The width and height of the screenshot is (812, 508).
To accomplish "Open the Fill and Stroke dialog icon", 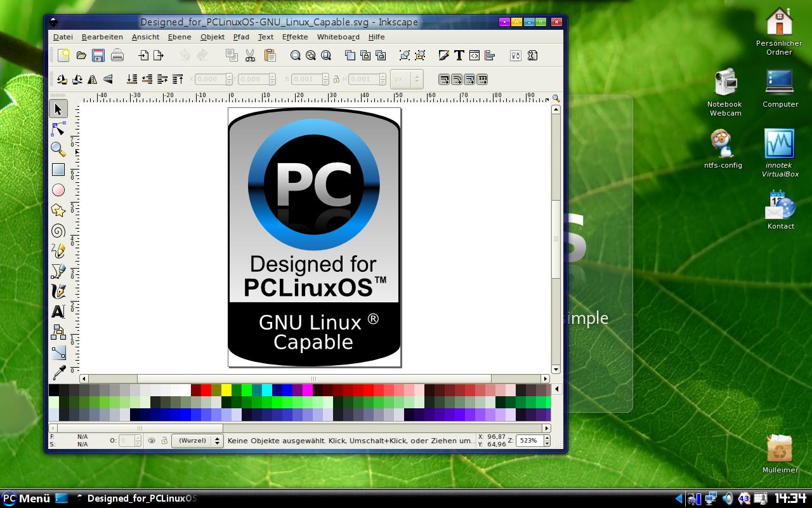I will click(x=444, y=55).
